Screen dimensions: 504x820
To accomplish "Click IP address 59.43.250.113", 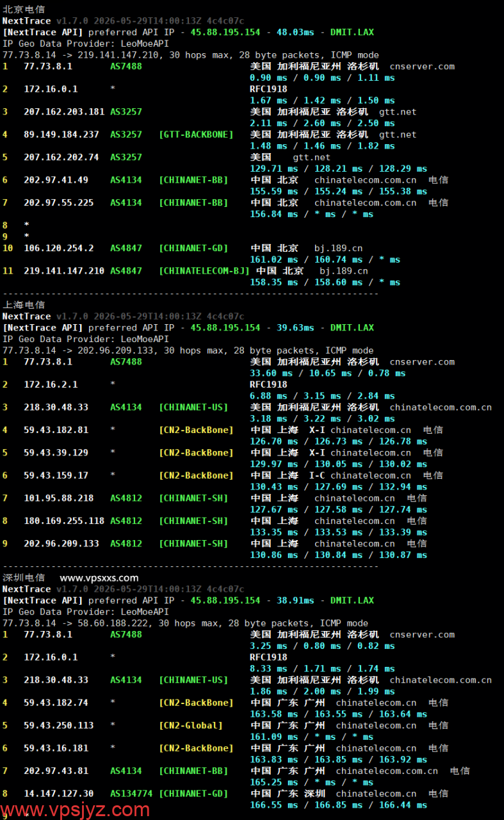I will pos(59,725).
